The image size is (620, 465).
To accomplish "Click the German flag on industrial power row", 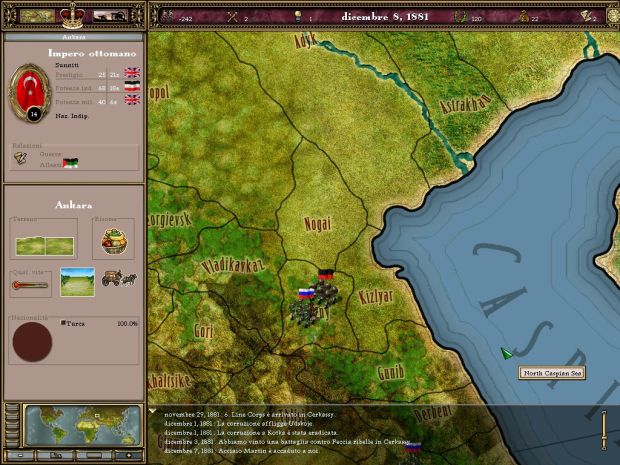I will 132,87.
